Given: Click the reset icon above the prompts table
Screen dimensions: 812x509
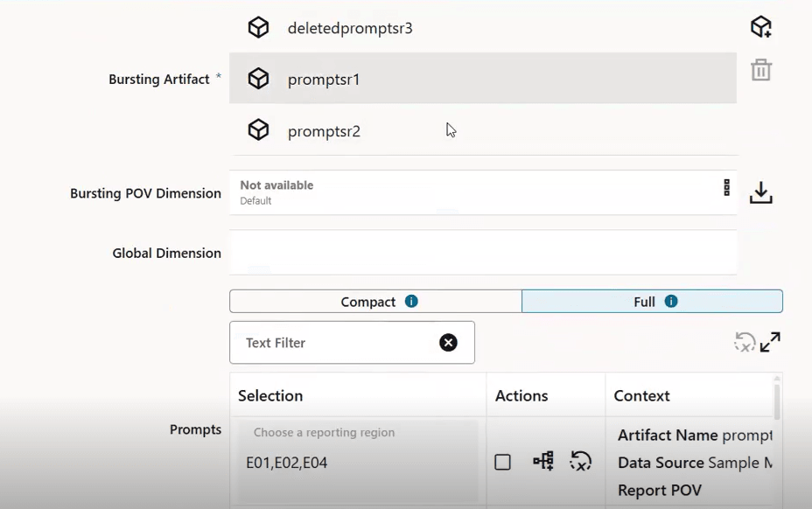Looking at the screenshot, I should [x=745, y=342].
